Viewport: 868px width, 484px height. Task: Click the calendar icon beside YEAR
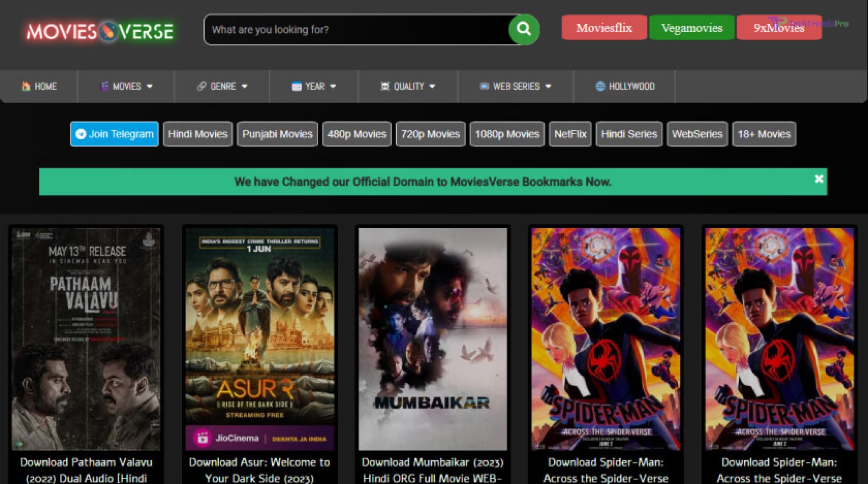tap(297, 86)
